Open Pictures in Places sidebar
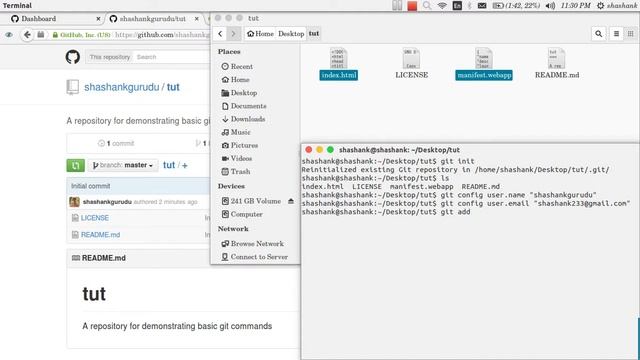Image resolution: width=640 pixels, height=360 pixels. click(x=240, y=145)
